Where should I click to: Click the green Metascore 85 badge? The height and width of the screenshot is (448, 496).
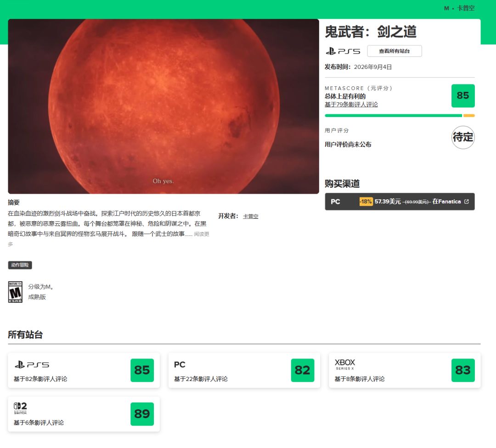(x=463, y=96)
